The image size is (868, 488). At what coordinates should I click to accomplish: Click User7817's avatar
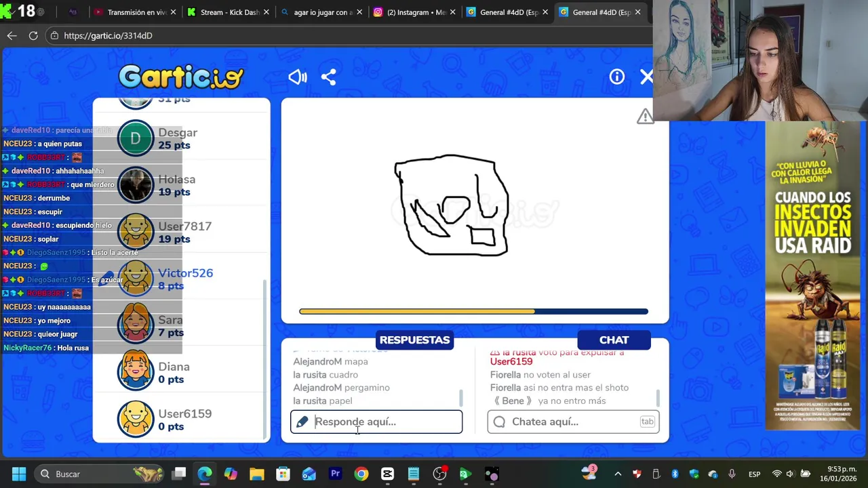click(136, 232)
